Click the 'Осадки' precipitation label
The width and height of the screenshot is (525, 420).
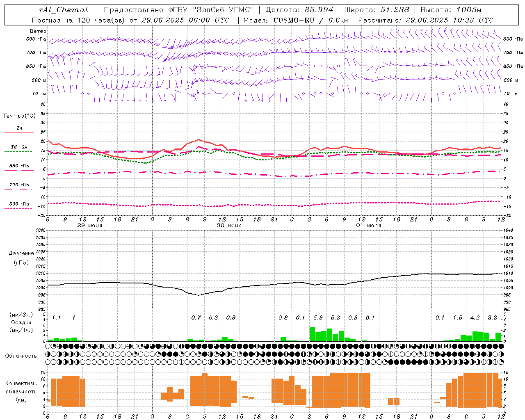tap(21, 322)
